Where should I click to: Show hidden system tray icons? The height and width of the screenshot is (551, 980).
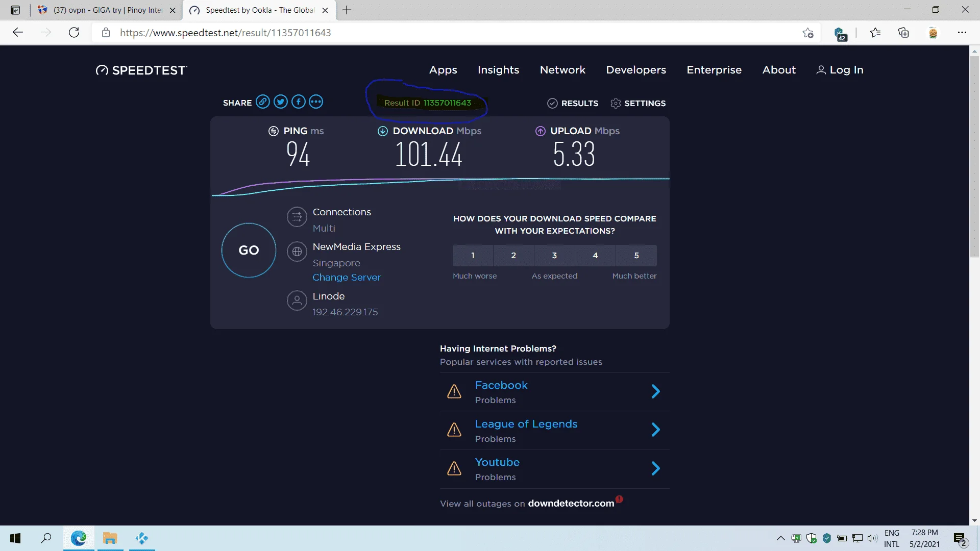[780, 538]
